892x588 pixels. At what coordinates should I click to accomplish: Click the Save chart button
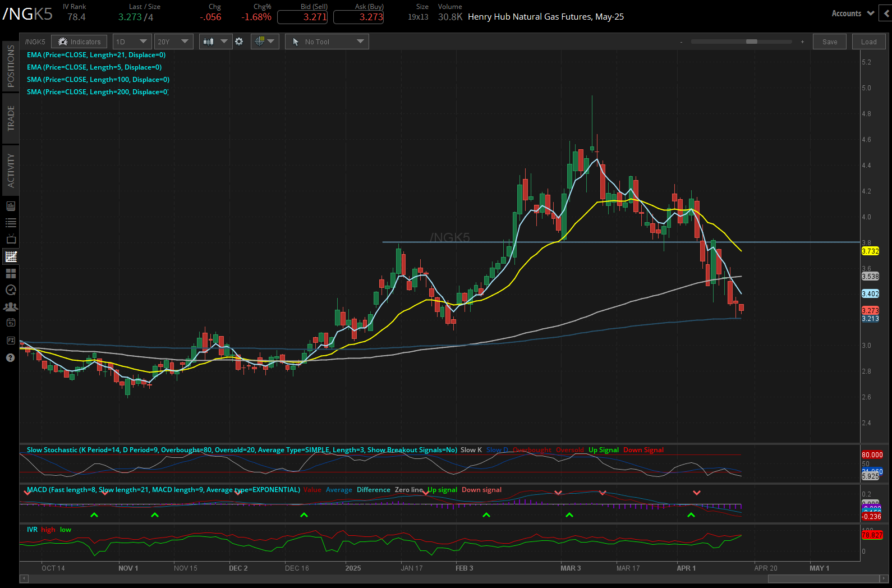pyautogui.click(x=829, y=42)
